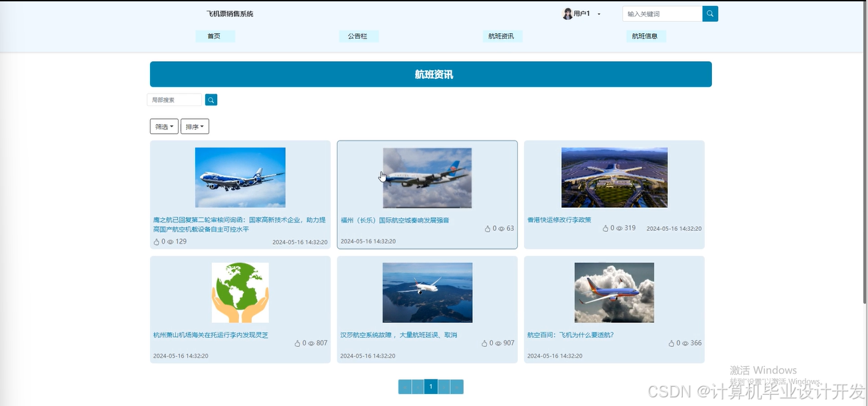
Task: Go to the 首页 menu item
Action: point(215,36)
